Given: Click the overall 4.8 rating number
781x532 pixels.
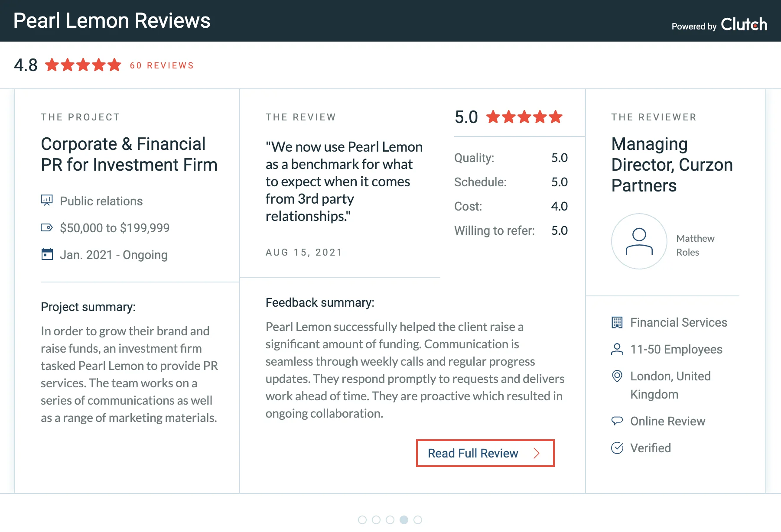Looking at the screenshot, I should 26,65.
